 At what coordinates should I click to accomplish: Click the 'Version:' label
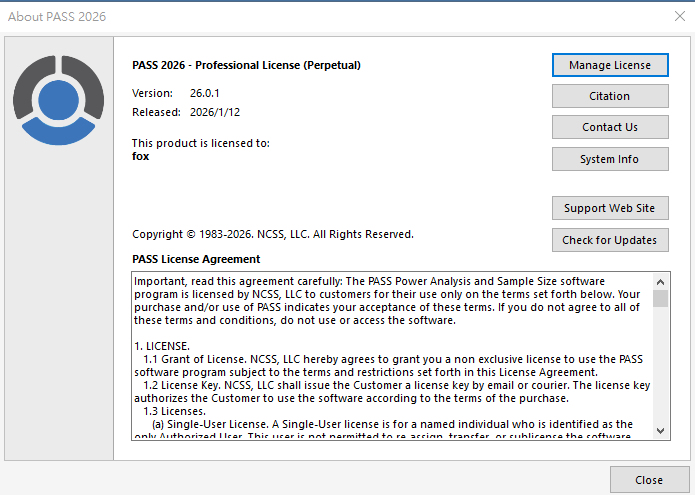click(152, 93)
